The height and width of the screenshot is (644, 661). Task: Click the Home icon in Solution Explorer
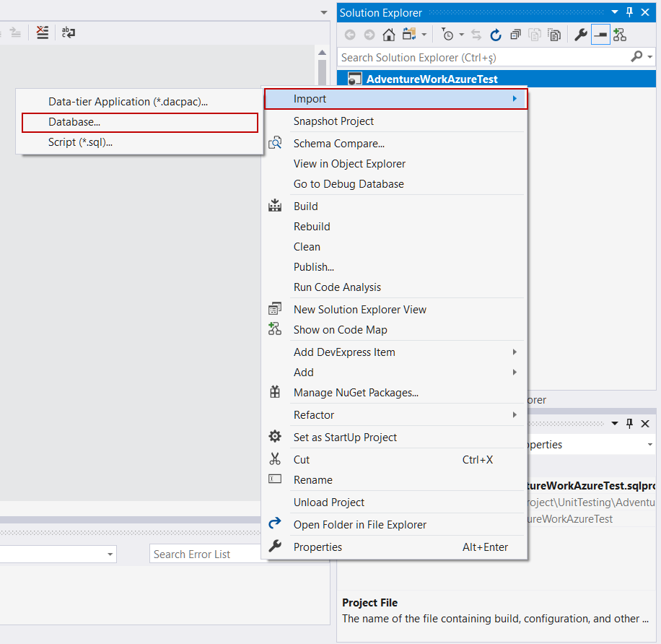(x=388, y=35)
